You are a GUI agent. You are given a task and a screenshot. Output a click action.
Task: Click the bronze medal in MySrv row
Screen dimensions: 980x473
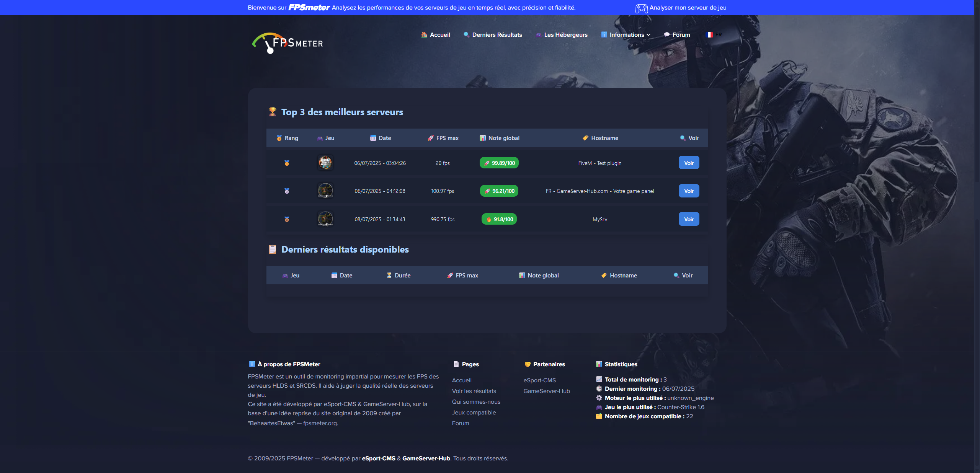287,219
